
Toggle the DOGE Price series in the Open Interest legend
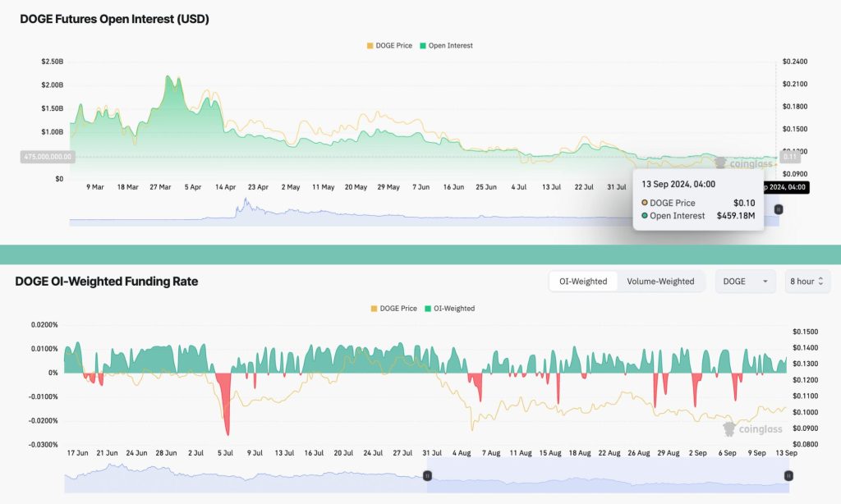[x=391, y=46]
